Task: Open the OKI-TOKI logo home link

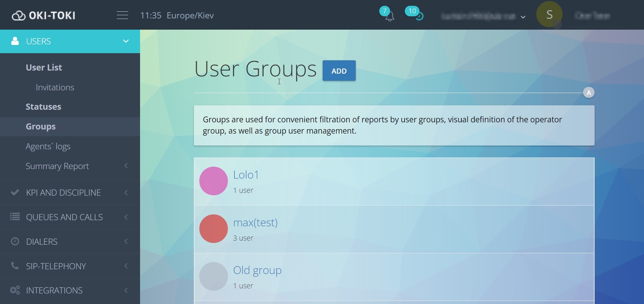Action: coord(44,16)
